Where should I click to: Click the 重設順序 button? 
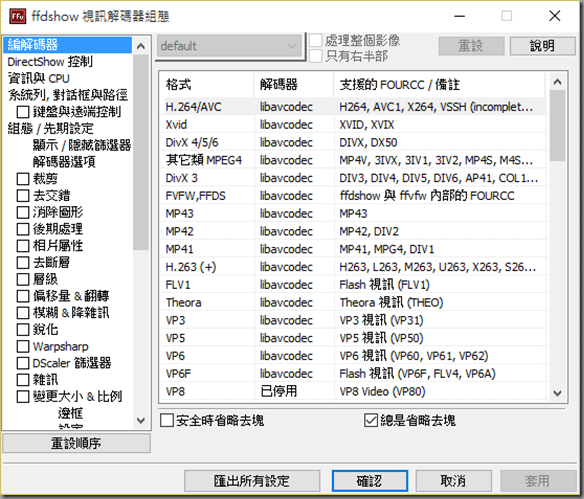(x=76, y=443)
